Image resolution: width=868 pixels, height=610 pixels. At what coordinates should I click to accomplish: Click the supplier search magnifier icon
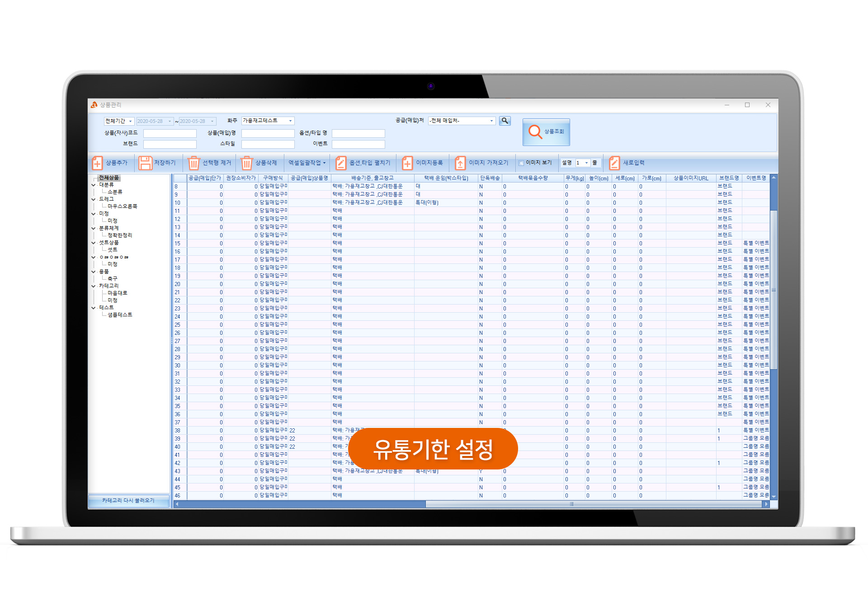coord(505,121)
